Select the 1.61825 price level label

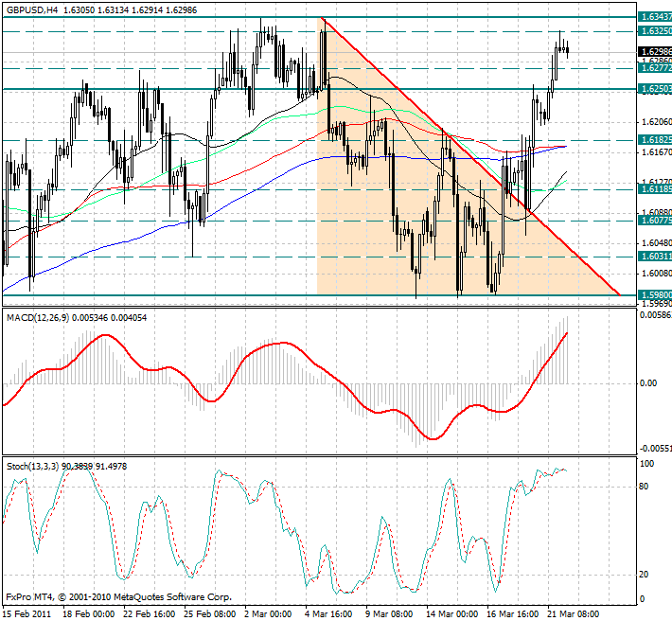coord(655,140)
